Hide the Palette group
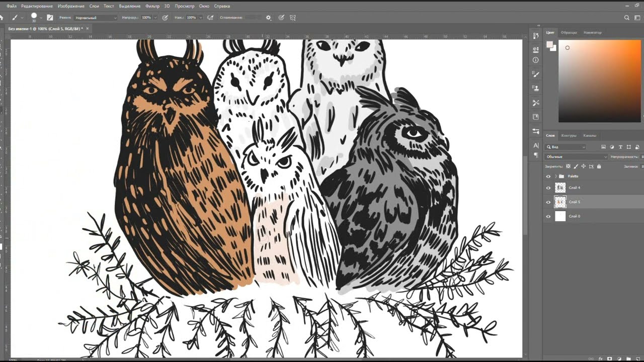The width and height of the screenshot is (644, 362). 548,176
